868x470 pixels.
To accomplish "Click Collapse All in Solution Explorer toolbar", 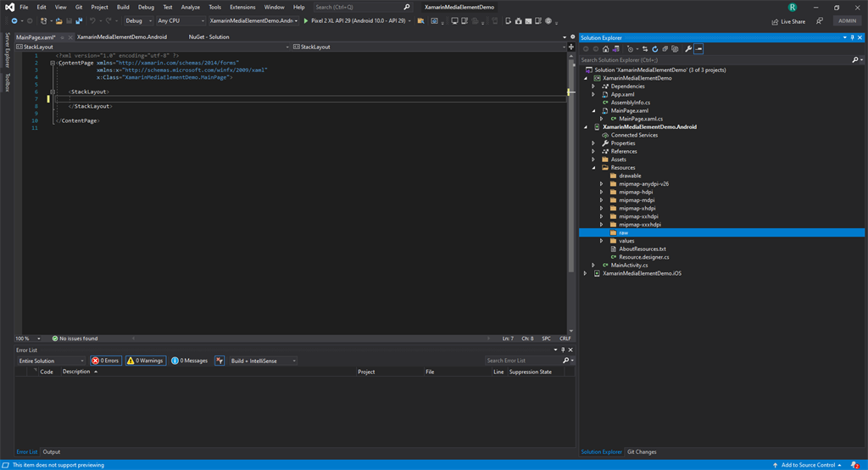I will [665, 48].
